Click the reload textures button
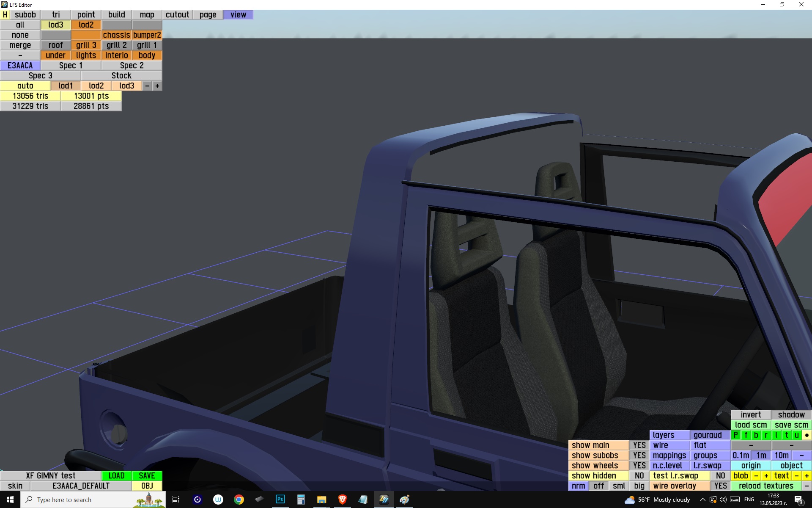 point(766,486)
